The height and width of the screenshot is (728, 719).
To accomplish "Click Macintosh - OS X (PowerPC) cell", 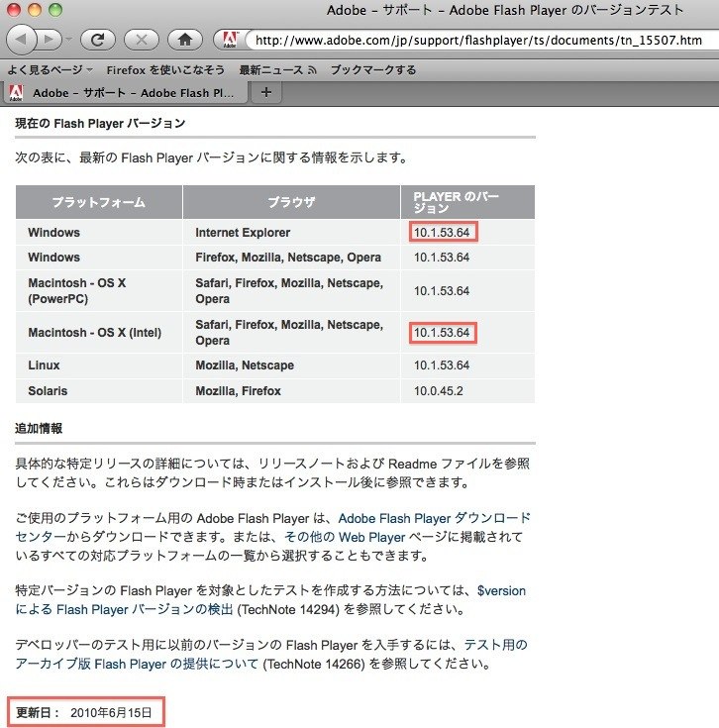I will pos(99,290).
